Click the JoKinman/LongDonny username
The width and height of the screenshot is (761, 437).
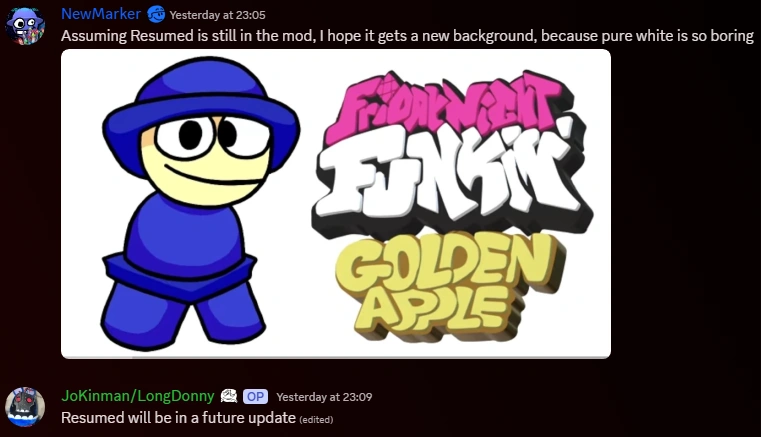tap(138, 396)
